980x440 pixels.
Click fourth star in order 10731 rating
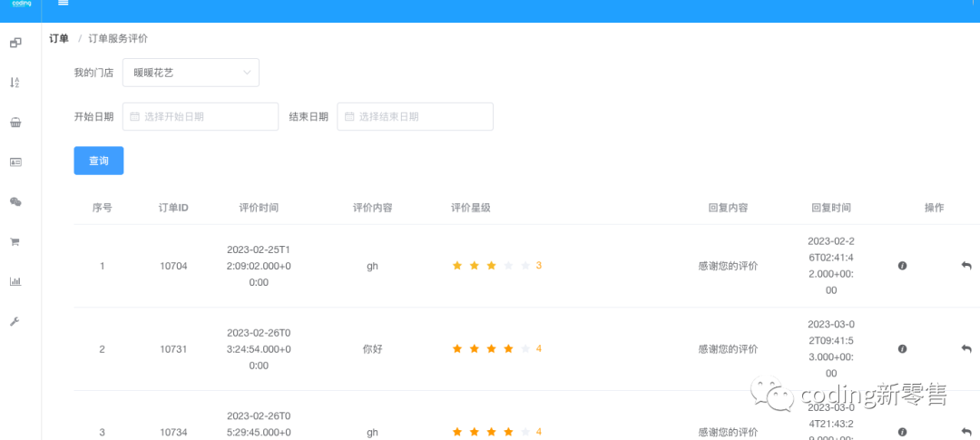click(508, 348)
